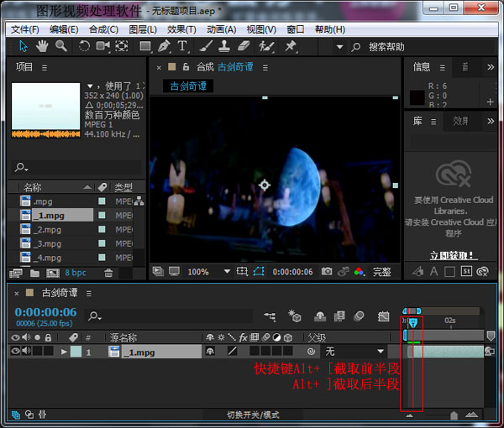Toggle shy switch on _1.mpg layer
This screenshot has width=504, height=428.
pyautogui.click(x=210, y=352)
